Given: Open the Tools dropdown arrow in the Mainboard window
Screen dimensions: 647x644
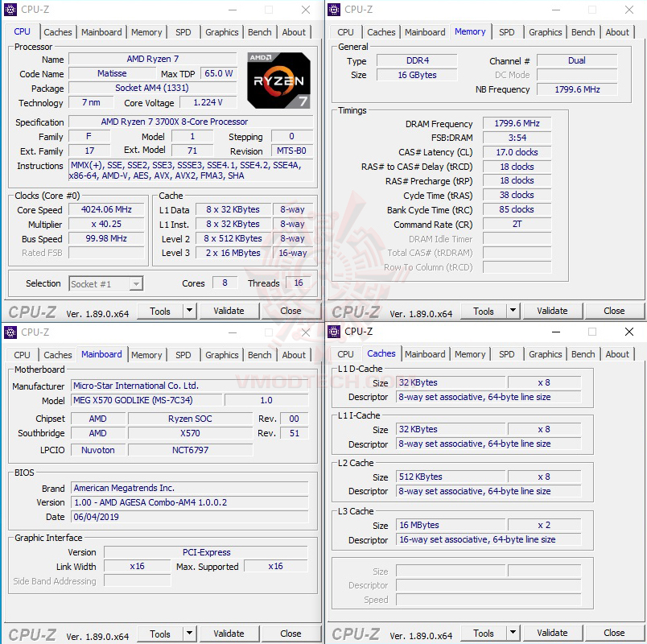Looking at the screenshot, I should [189, 634].
